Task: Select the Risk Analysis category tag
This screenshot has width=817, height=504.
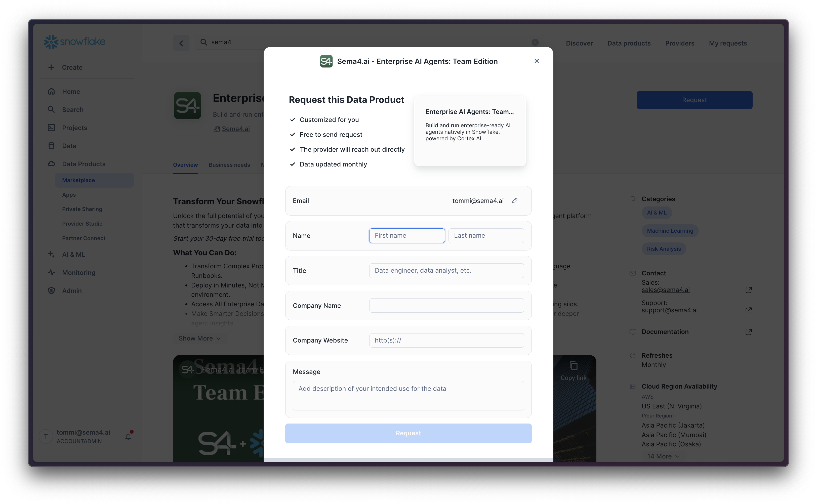Action: click(x=664, y=249)
